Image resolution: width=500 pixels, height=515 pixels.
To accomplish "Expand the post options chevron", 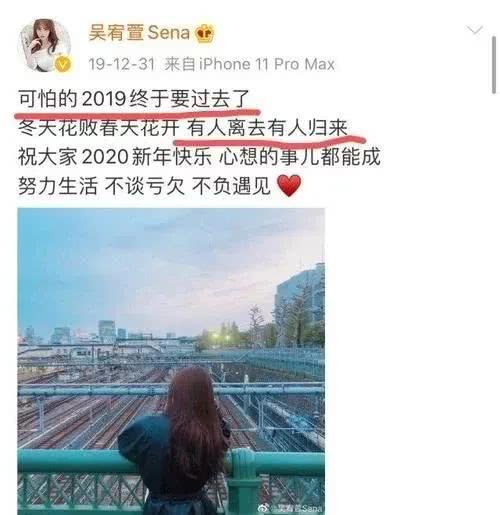I will [474, 30].
